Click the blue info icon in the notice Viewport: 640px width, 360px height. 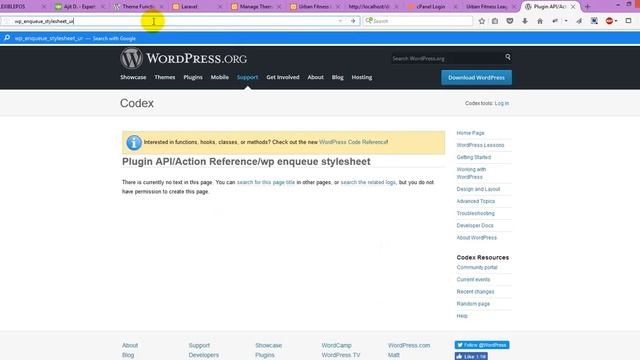pyautogui.click(x=133, y=142)
